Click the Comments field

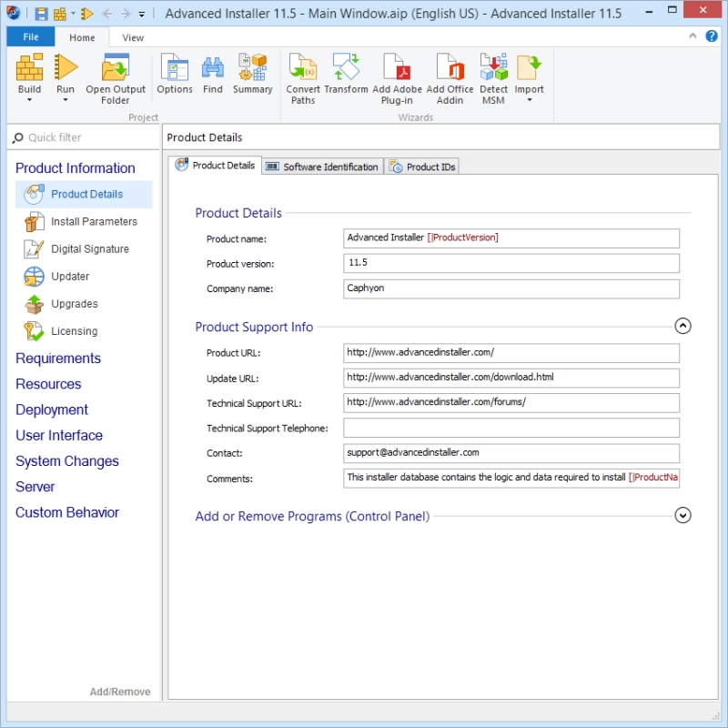pyautogui.click(x=511, y=479)
